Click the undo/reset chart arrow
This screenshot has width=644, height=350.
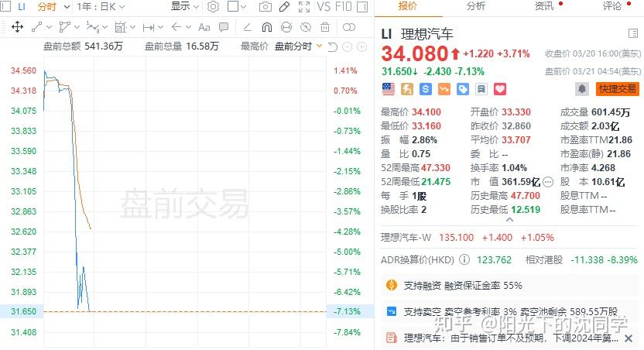333,46
